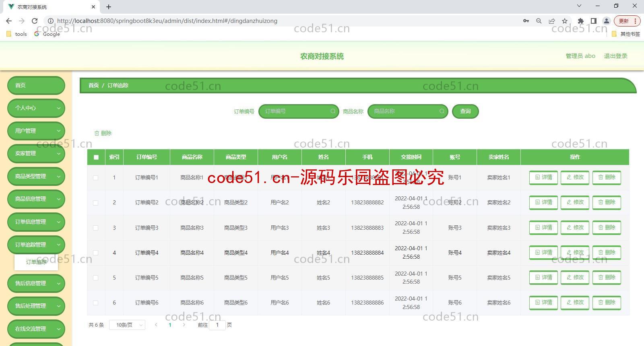Click the 退出登录 link

(615, 56)
